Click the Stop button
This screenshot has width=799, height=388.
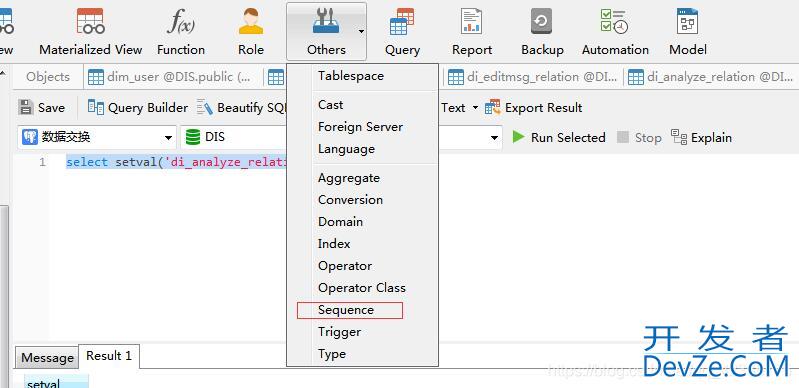click(639, 137)
